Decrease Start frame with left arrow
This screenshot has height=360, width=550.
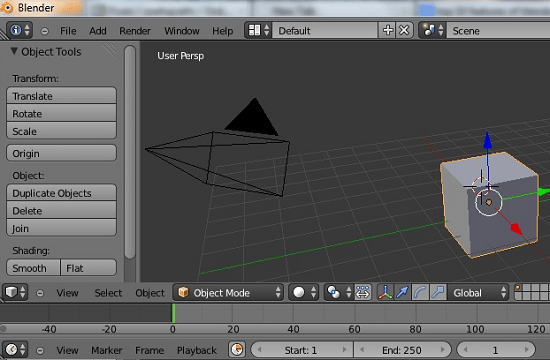click(x=260, y=349)
